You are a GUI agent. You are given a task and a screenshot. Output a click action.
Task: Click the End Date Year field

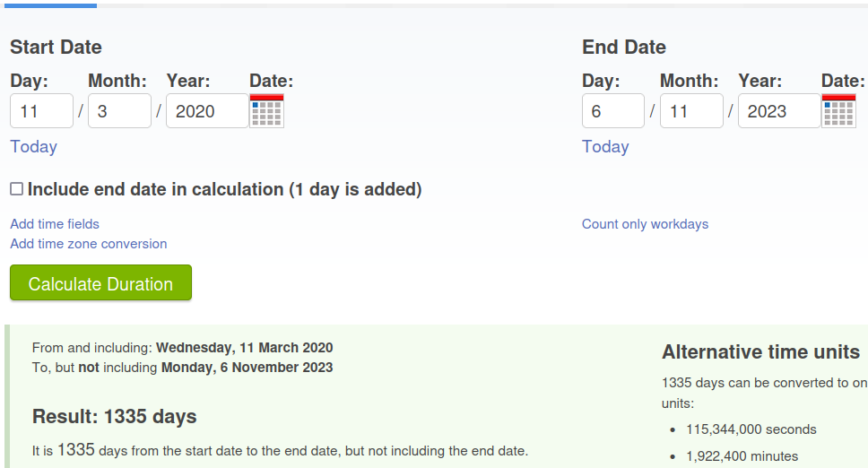[x=779, y=110]
